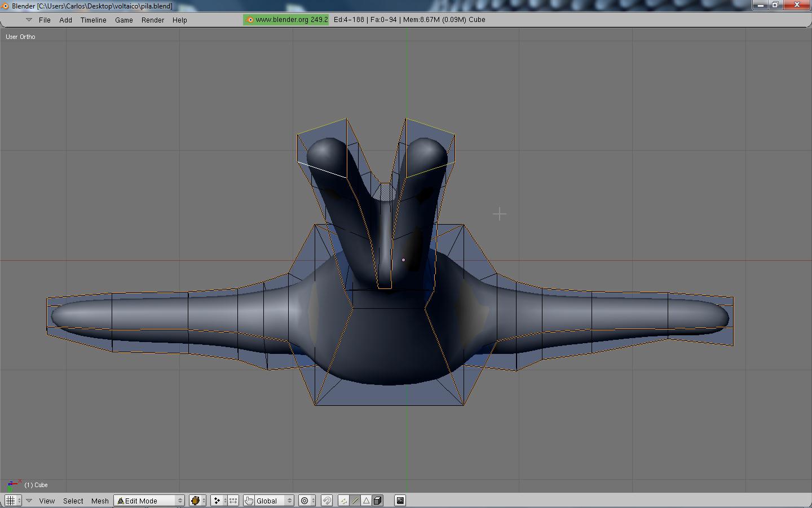Viewport: 812px width, 508px height.
Task: Open the Edit Mode dropdown
Action: [149, 501]
